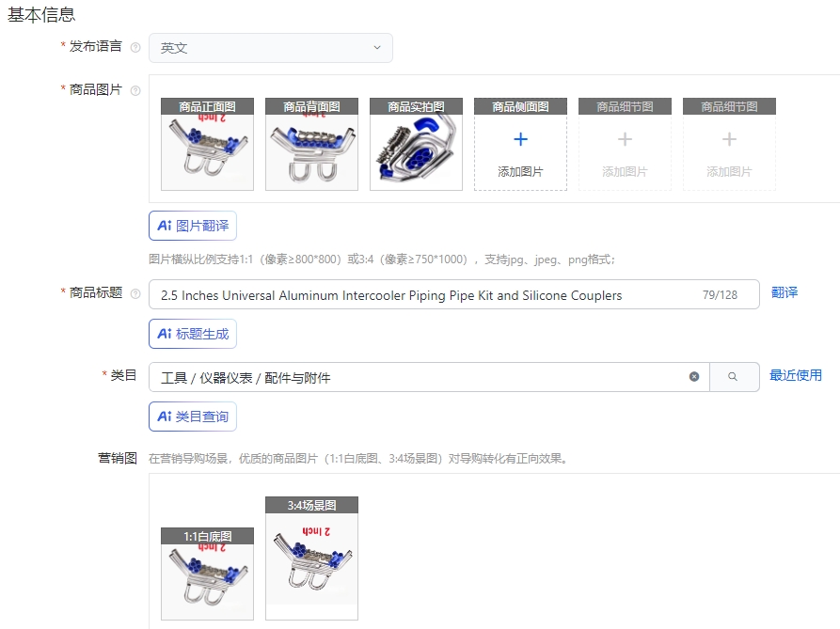Click the AI 类目查询 button

pos(193,417)
